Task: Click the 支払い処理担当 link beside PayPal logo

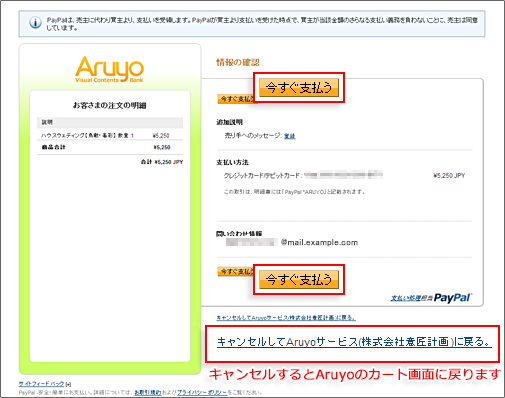Action: click(411, 298)
